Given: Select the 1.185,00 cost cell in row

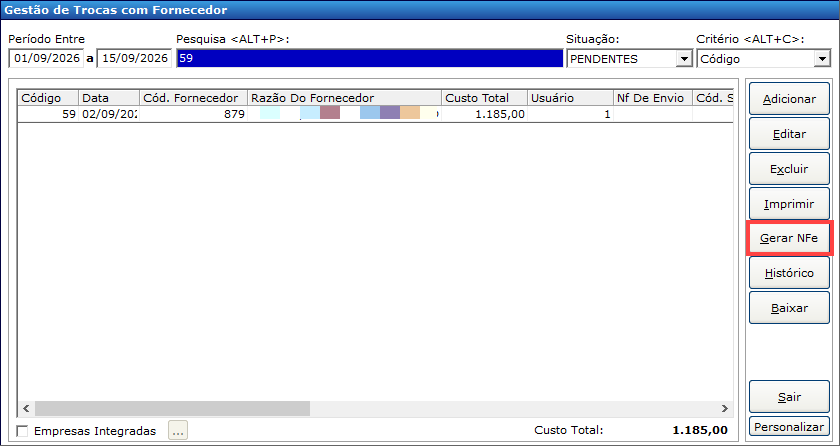Looking at the screenshot, I should click(485, 114).
